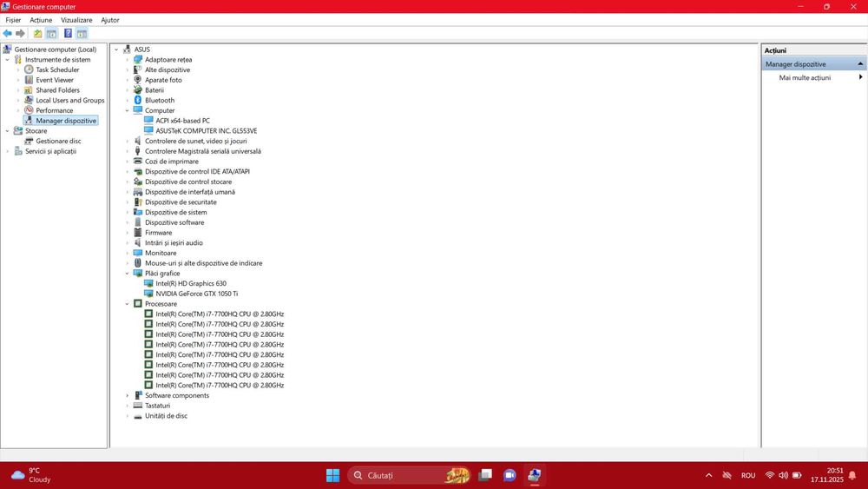
Task: Click the Up one level toolbar icon
Action: click(x=37, y=34)
